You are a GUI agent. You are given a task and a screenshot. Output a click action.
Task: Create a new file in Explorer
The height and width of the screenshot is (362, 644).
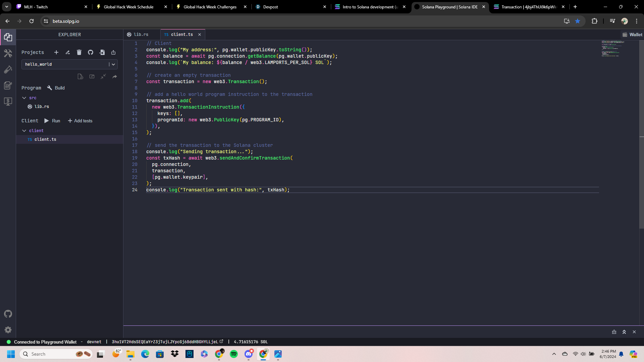click(80, 76)
